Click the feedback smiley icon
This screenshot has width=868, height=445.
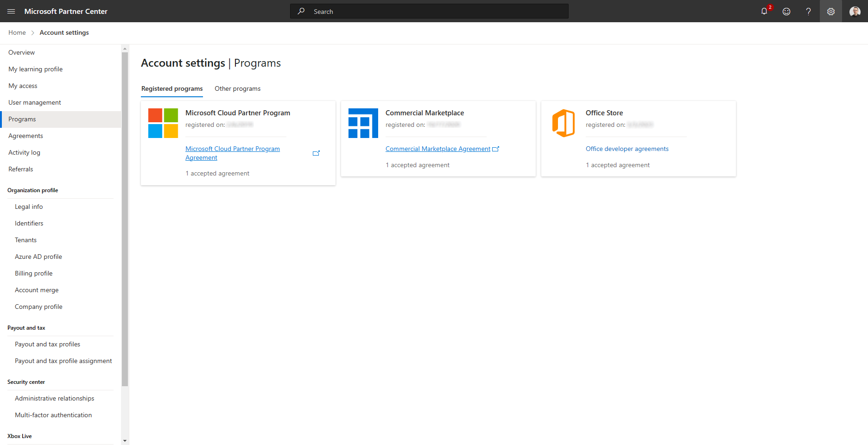pyautogui.click(x=786, y=11)
